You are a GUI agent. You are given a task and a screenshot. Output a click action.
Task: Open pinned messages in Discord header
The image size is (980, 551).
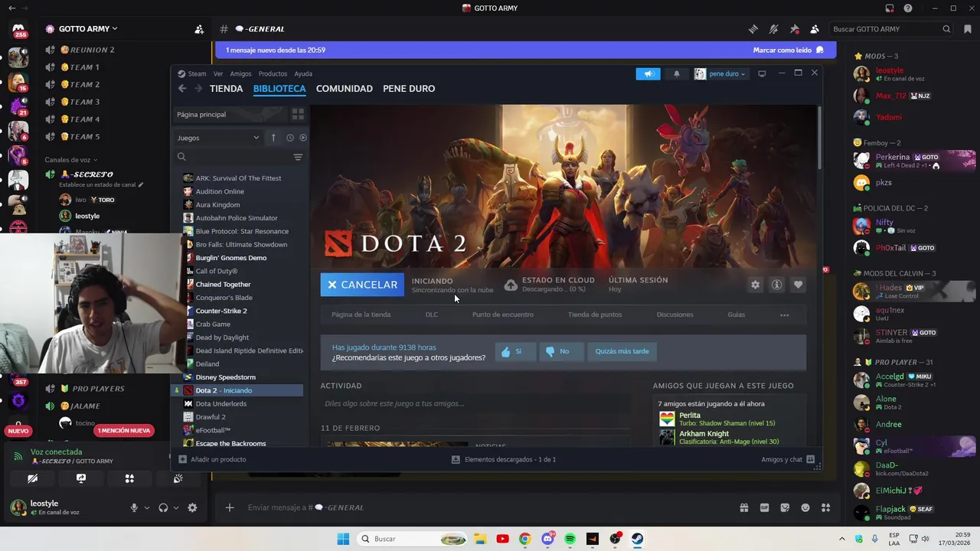pos(794,29)
